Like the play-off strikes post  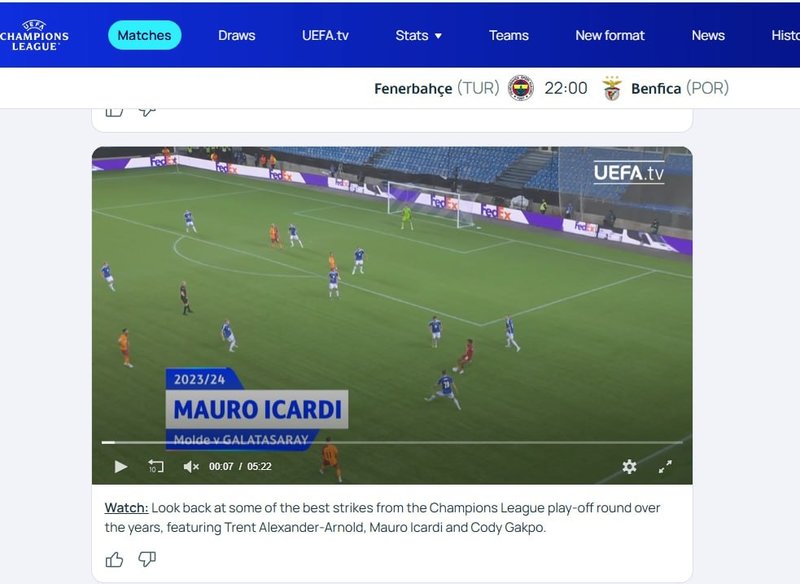[x=114, y=560]
